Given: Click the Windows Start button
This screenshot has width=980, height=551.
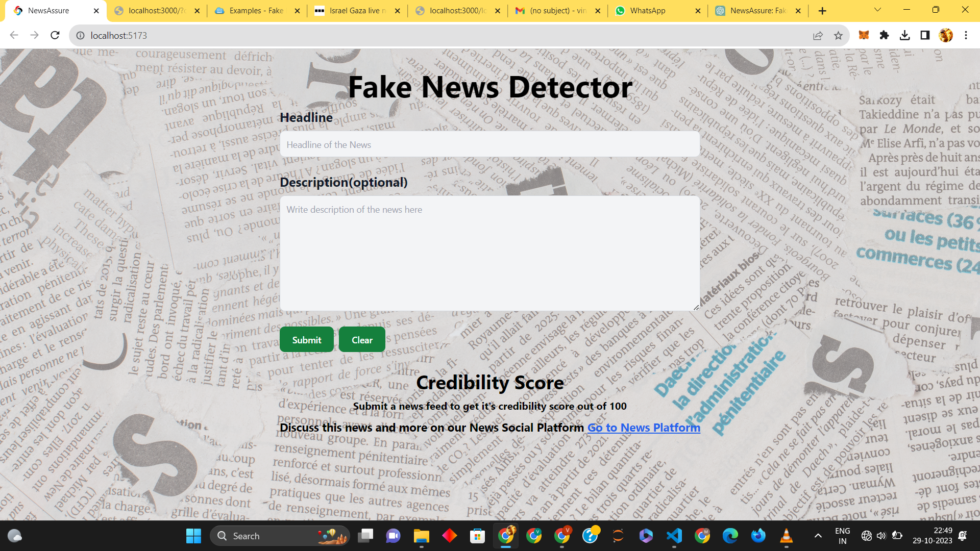Looking at the screenshot, I should point(193,536).
